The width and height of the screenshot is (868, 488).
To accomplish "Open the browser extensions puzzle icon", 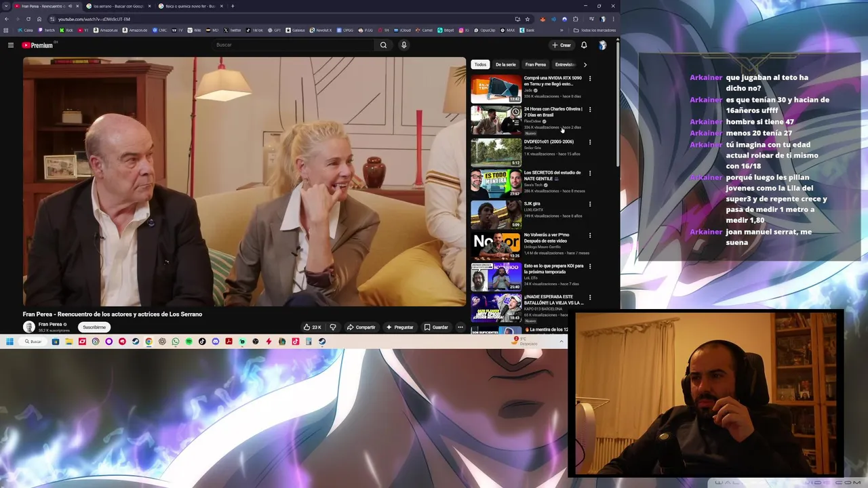I will coord(576,19).
